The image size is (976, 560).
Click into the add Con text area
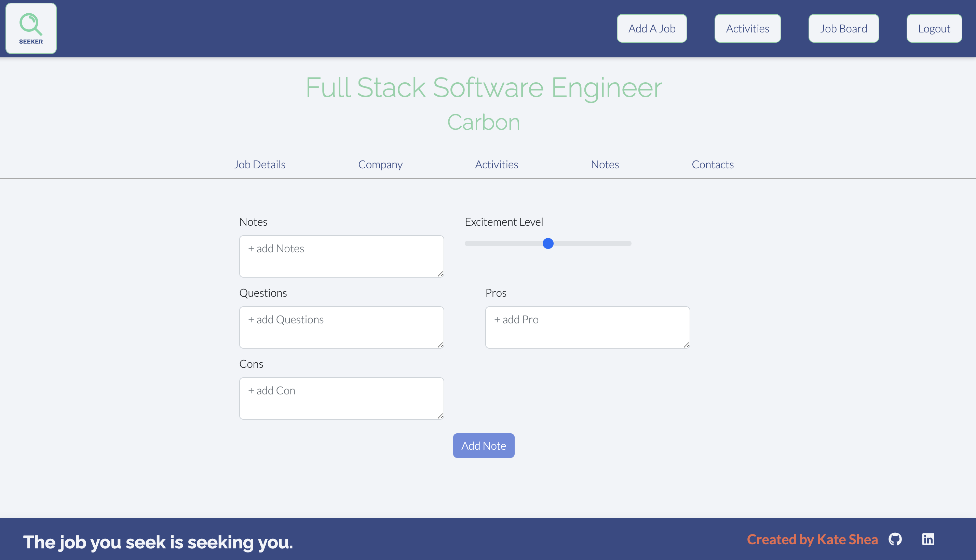tap(341, 398)
